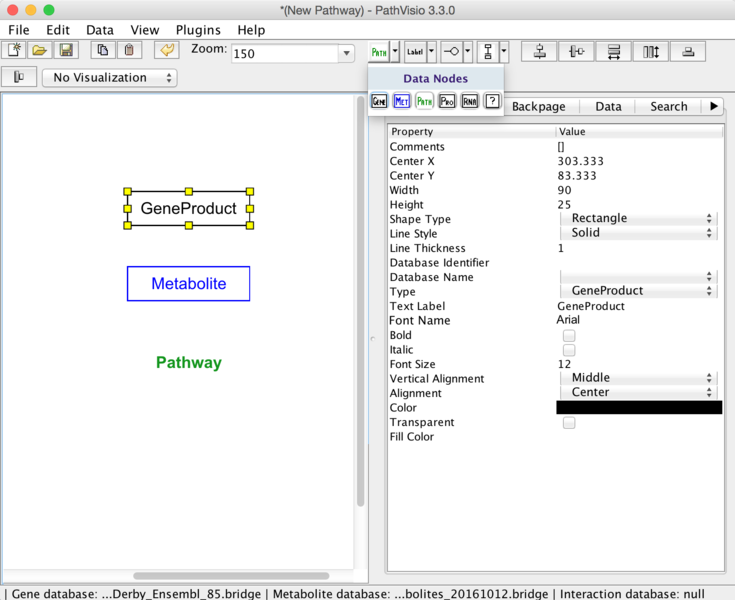Switch to the Data tab

(608, 106)
